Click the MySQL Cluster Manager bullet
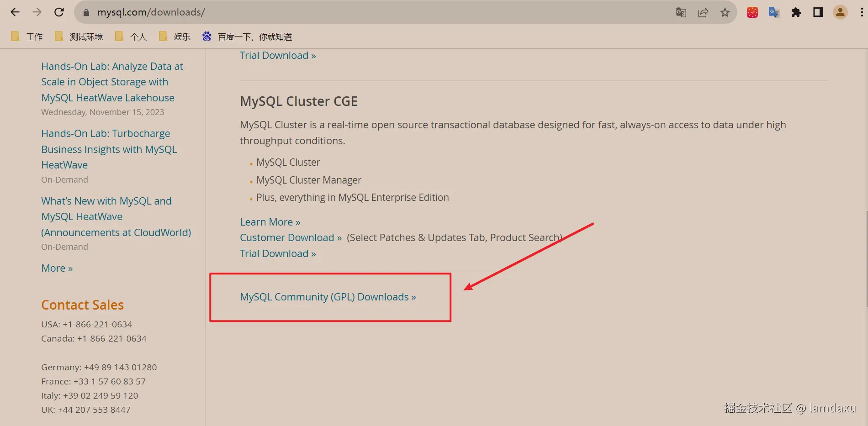The image size is (868, 426). click(x=309, y=180)
